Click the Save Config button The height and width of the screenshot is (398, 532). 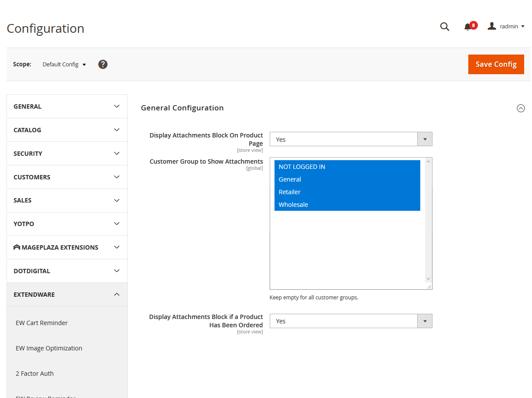tap(496, 64)
